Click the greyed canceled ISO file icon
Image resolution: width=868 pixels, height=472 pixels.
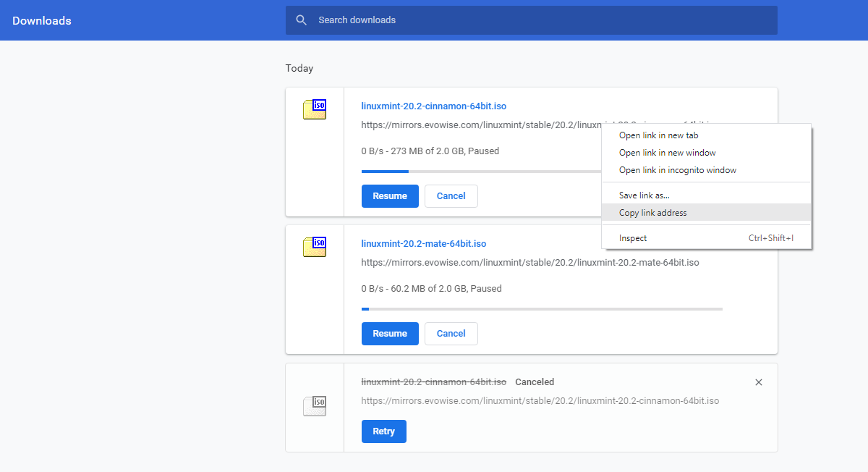click(315, 406)
